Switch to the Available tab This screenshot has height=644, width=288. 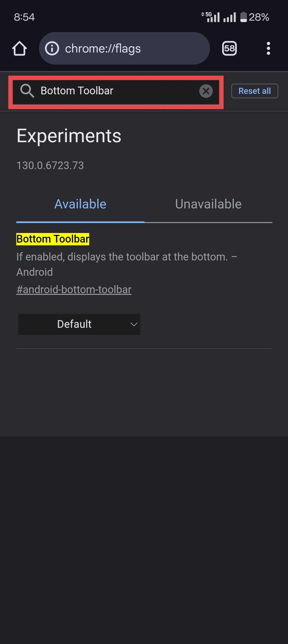tap(80, 204)
